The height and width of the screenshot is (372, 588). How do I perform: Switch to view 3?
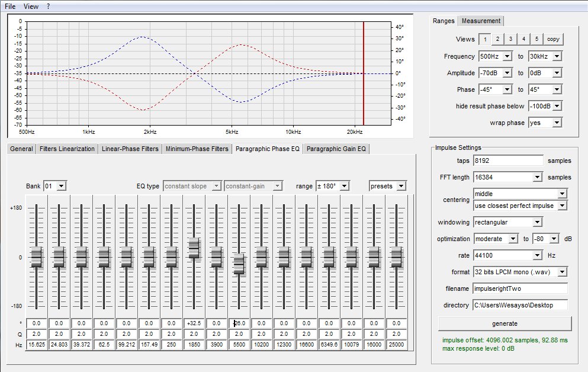510,39
